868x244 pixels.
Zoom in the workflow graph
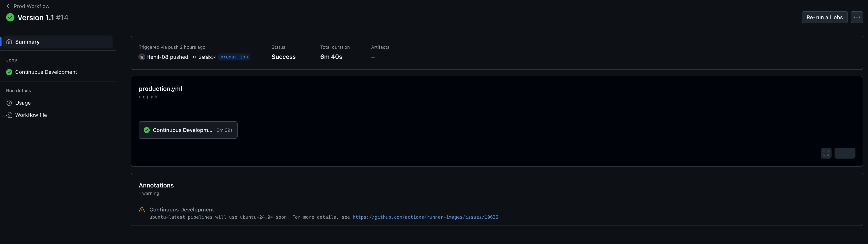click(850, 153)
